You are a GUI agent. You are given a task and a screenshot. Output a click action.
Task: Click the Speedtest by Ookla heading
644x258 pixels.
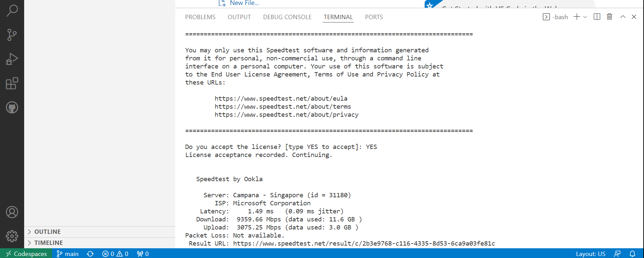click(229, 179)
